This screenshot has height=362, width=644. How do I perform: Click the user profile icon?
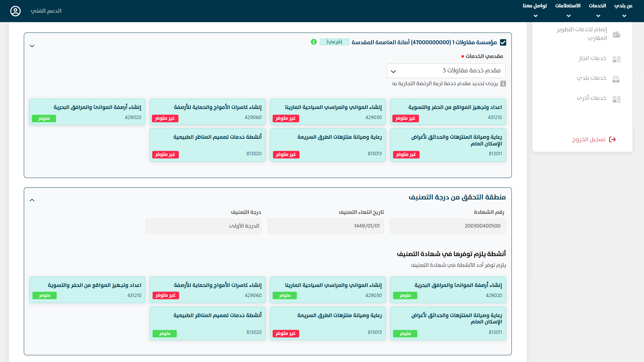15,11
